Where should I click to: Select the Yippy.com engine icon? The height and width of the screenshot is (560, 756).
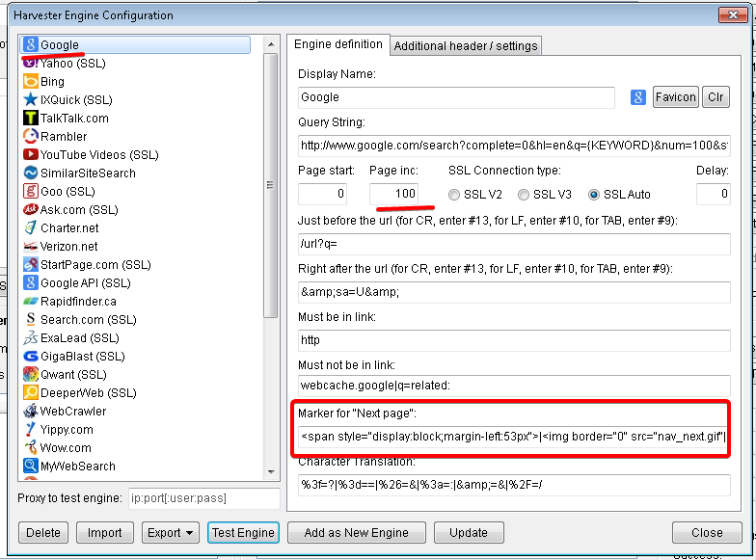[31, 430]
